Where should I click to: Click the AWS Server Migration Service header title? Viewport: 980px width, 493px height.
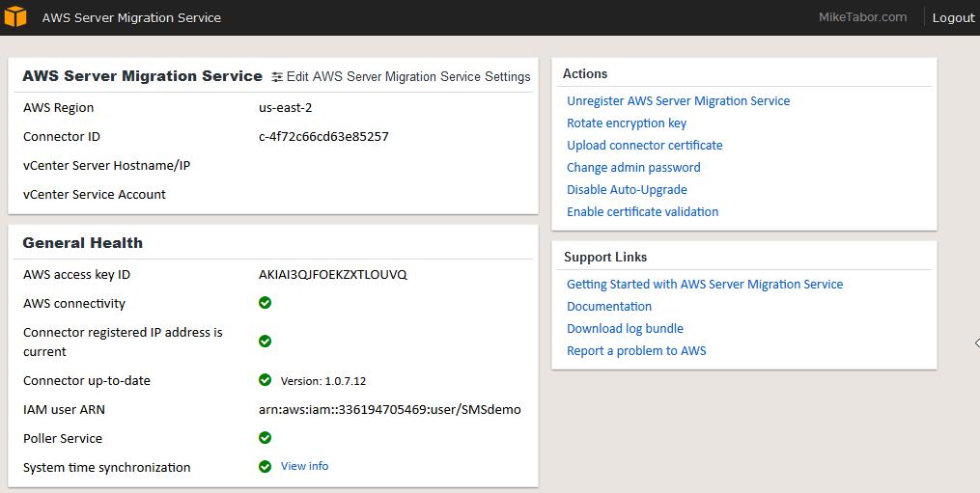(x=131, y=17)
